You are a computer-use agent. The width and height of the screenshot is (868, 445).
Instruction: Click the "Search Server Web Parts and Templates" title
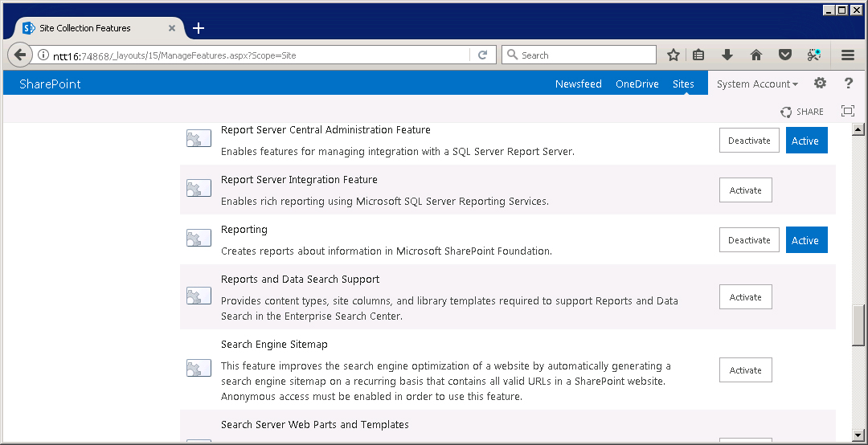point(314,425)
